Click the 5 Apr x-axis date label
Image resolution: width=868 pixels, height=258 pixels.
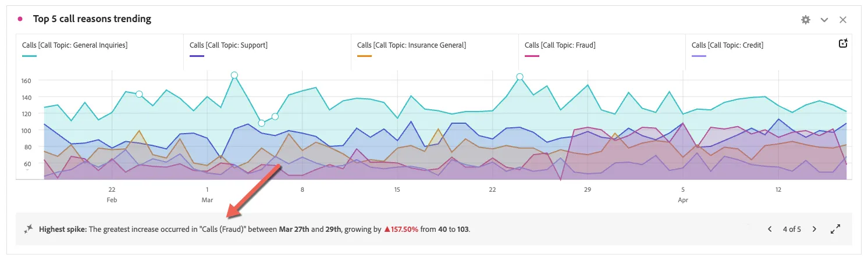pos(683,194)
